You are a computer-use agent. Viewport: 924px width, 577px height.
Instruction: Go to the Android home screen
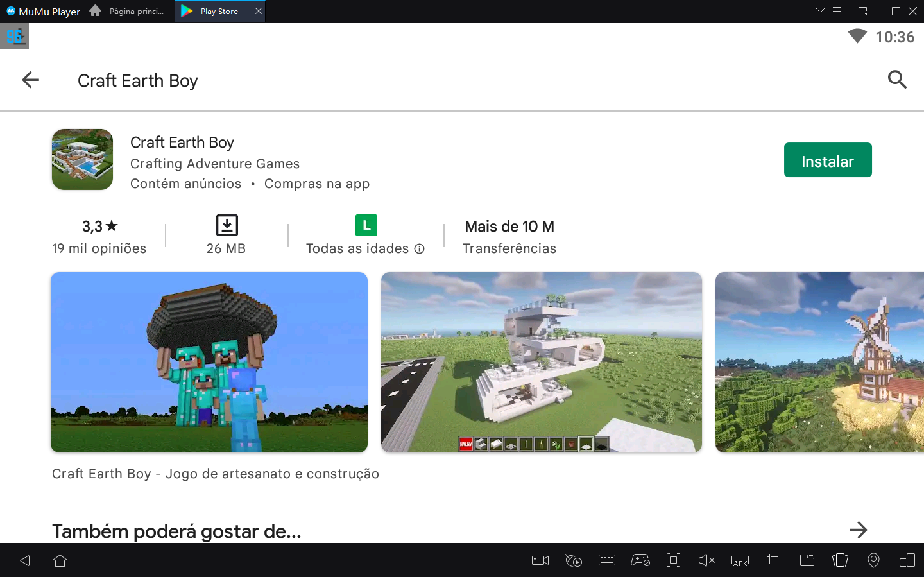60,560
